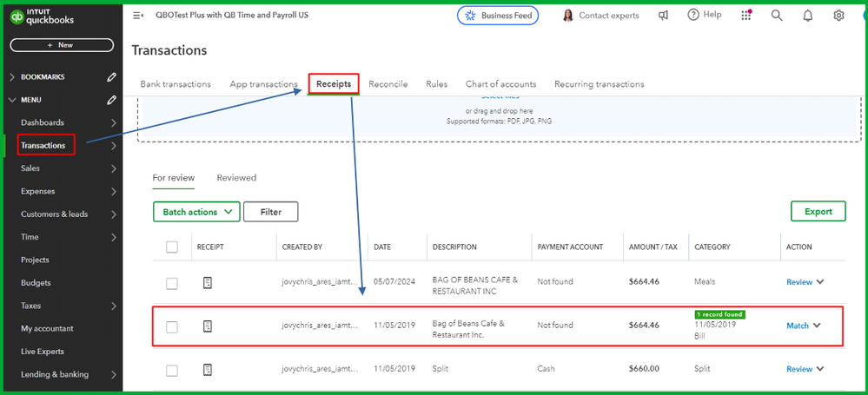Switch to App transactions tab
Image resolution: width=868 pixels, height=395 pixels.
pos(263,84)
